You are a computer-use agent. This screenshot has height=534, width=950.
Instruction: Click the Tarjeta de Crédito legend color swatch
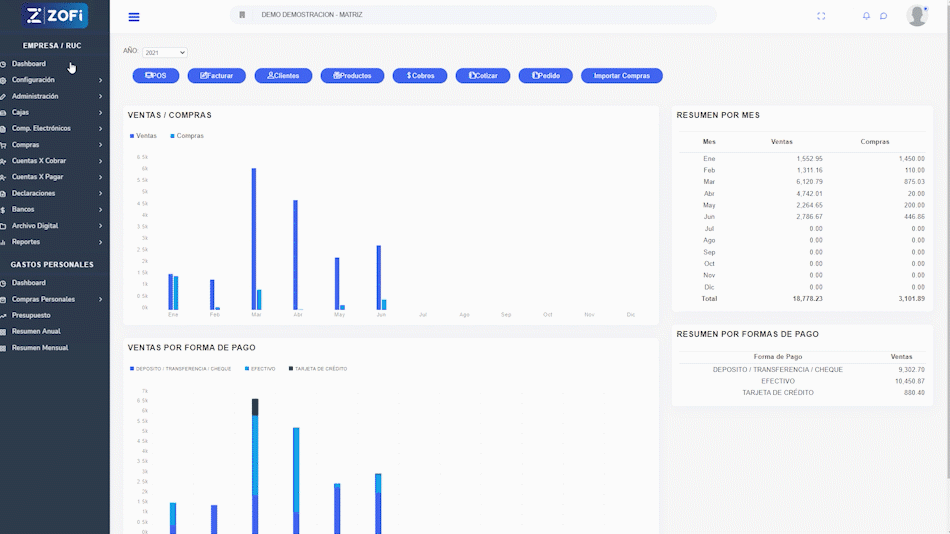point(292,369)
